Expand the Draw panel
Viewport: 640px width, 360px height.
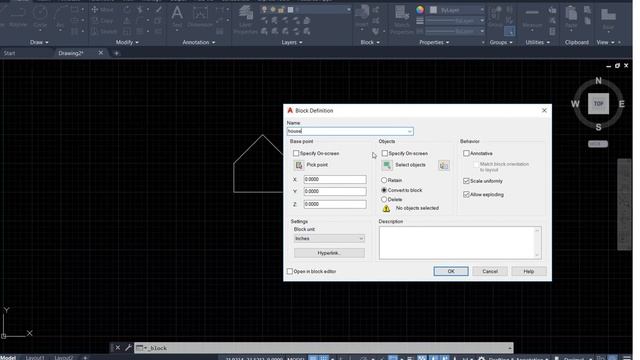click(x=39, y=42)
